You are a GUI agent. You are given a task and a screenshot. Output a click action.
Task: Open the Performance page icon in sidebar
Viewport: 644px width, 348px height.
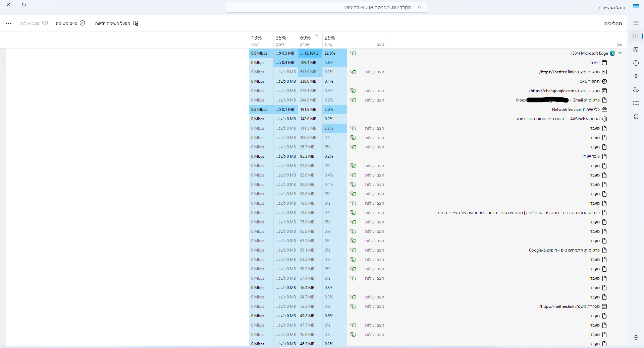[636, 50]
